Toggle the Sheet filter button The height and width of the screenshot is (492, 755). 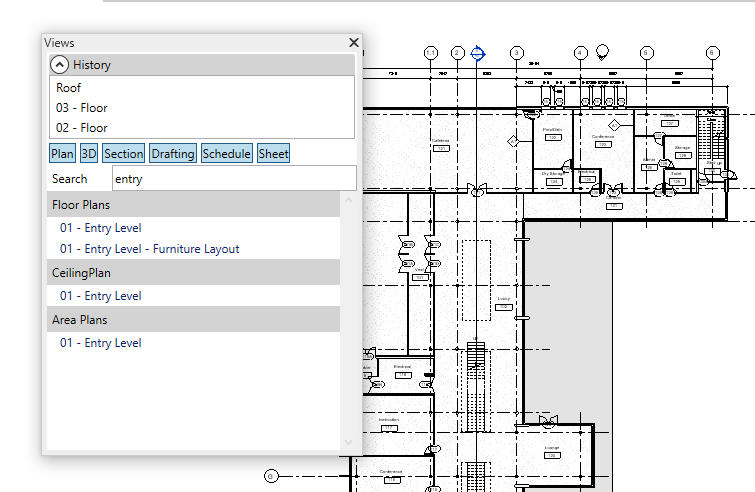(273, 154)
